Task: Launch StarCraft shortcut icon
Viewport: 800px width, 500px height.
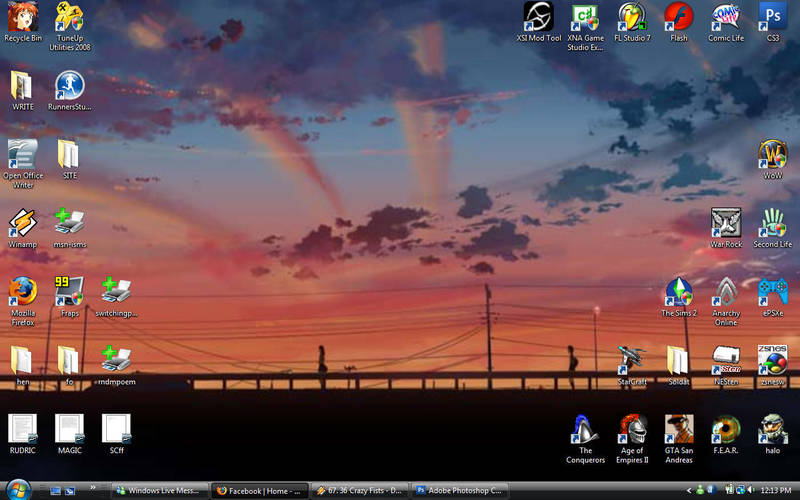Action: (633, 365)
